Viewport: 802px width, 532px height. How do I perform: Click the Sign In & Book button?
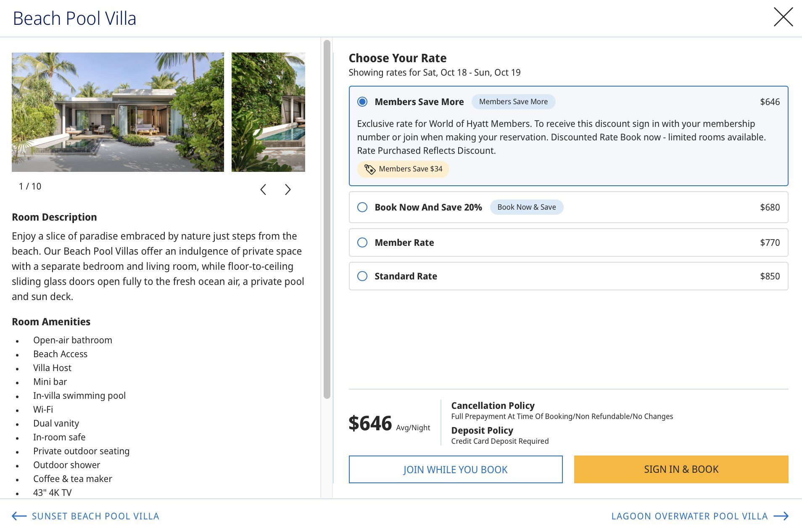coord(681,469)
